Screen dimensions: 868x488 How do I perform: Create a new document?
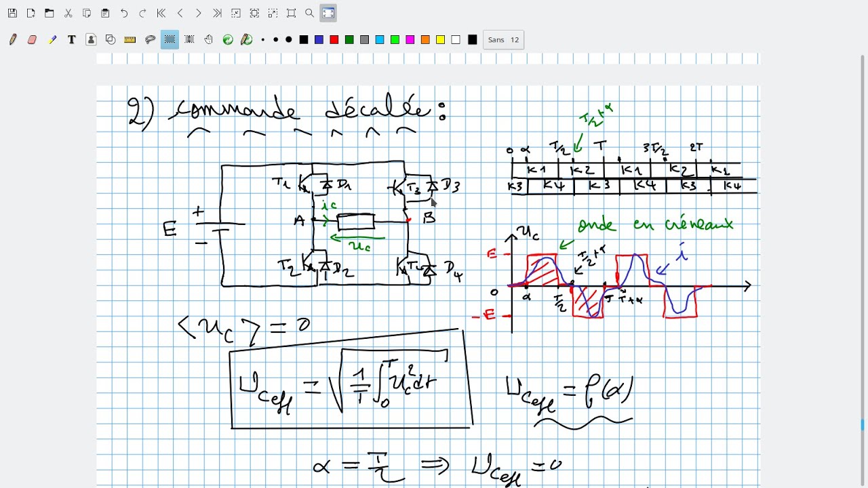pos(31,13)
